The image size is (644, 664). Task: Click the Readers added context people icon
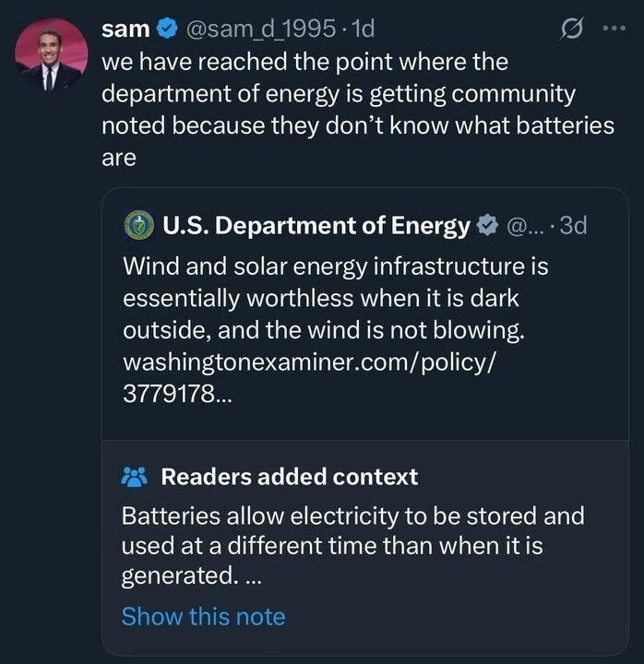pos(135,477)
